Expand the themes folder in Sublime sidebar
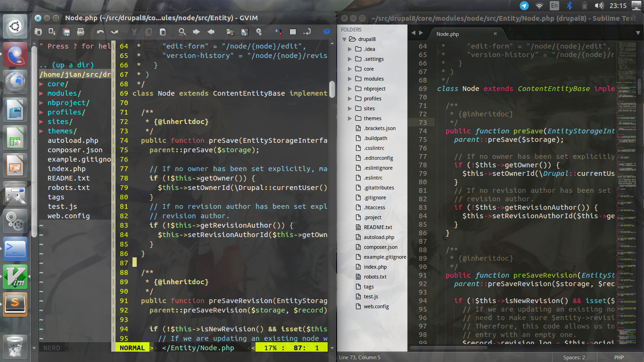Screen dimensions: 644x362 (x=350, y=118)
